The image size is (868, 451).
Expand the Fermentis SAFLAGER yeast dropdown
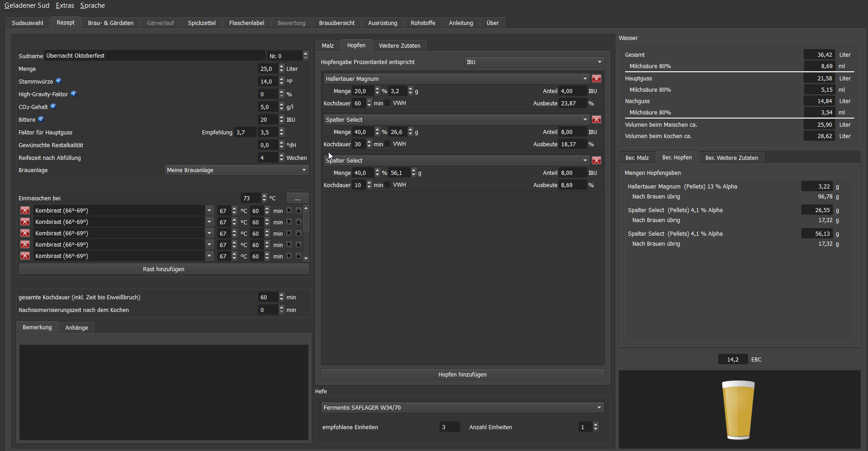coord(462,407)
